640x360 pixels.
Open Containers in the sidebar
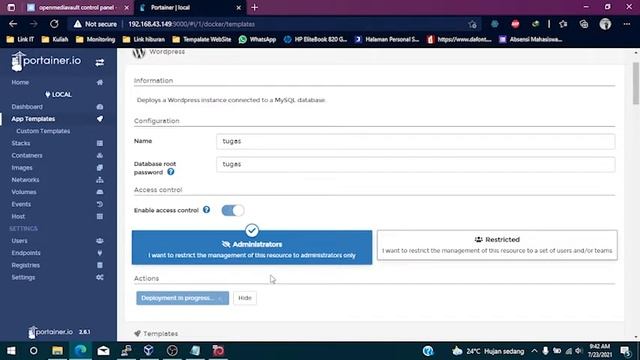click(27, 156)
